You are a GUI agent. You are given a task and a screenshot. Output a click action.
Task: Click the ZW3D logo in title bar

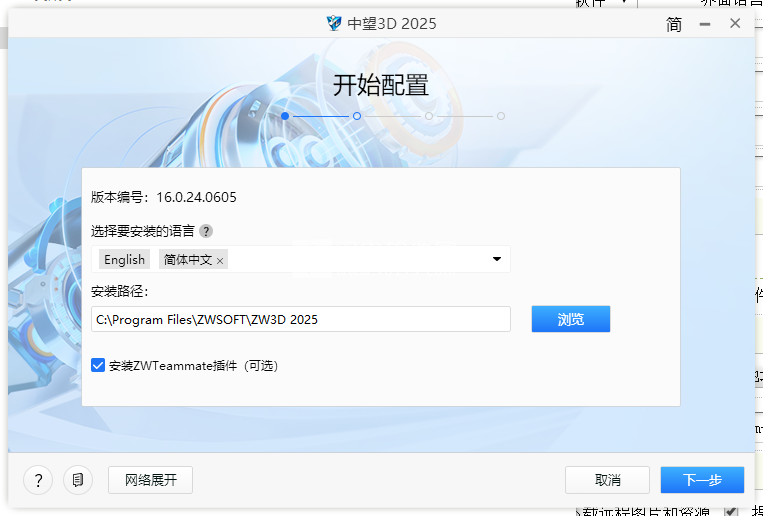point(334,23)
